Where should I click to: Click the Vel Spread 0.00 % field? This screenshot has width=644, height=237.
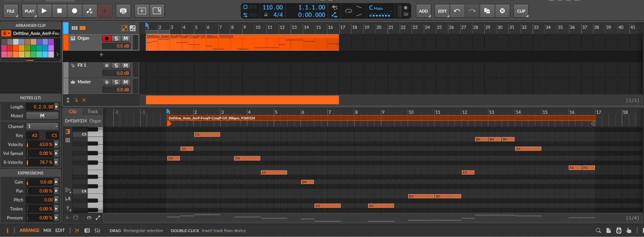[40, 153]
